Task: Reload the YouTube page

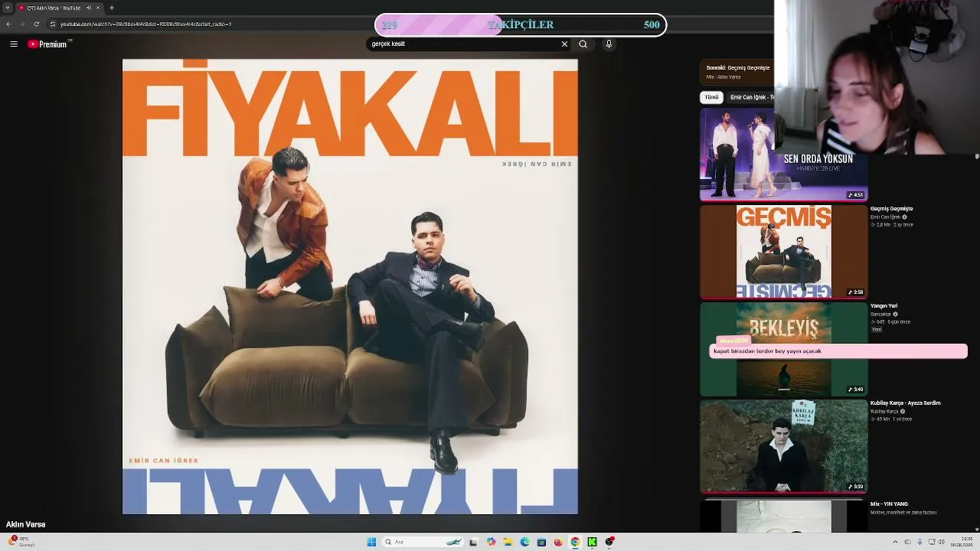Action: click(x=36, y=24)
